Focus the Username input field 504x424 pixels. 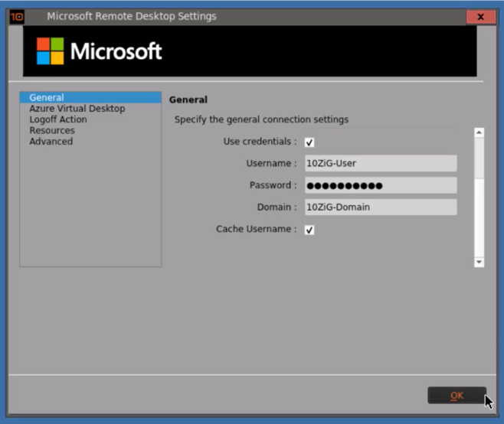pyautogui.click(x=381, y=163)
